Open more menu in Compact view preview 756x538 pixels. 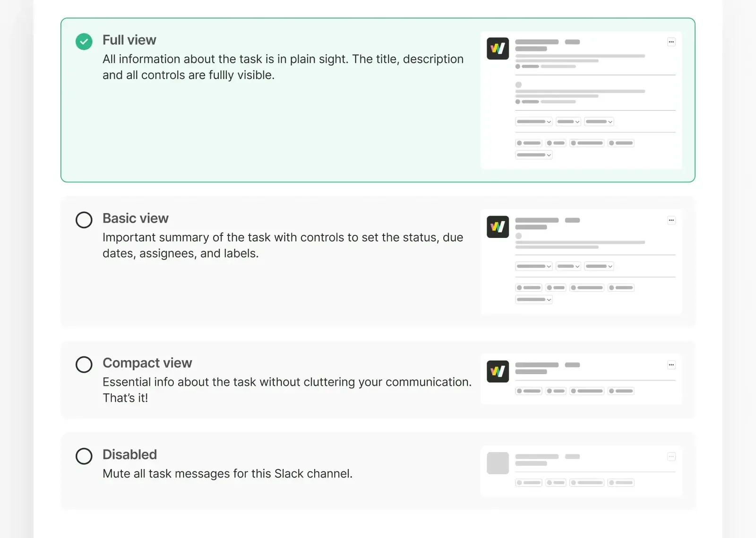pos(671,365)
